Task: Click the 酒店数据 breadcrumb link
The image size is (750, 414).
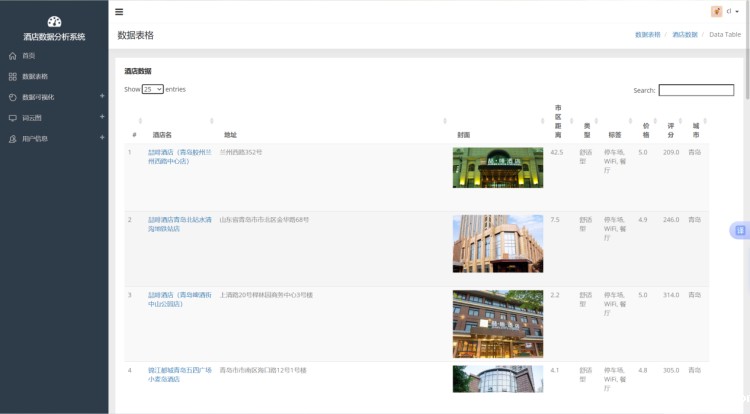Action: (684, 34)
